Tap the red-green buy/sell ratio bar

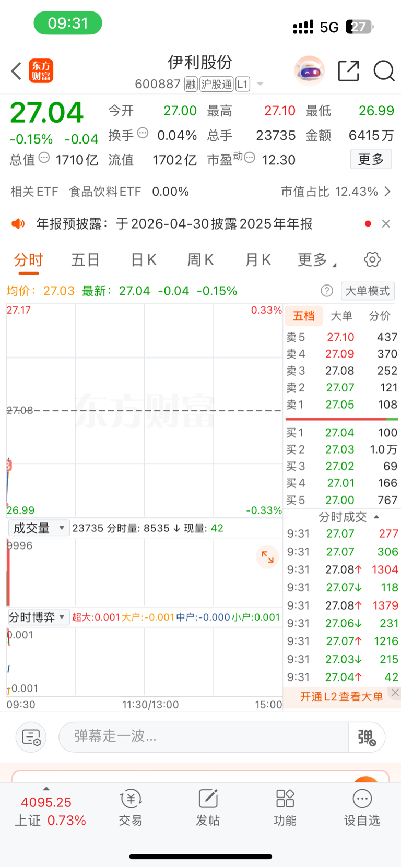(x=341, y=419)
